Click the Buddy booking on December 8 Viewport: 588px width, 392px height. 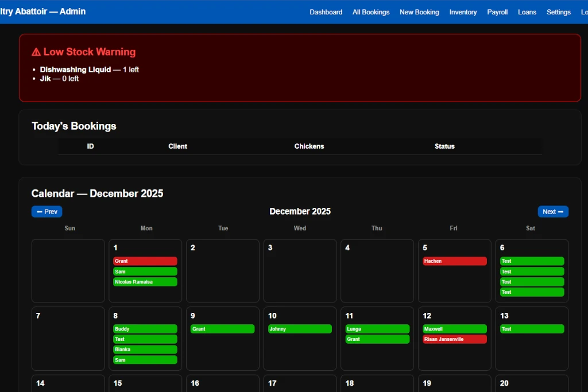click(145, 329)
